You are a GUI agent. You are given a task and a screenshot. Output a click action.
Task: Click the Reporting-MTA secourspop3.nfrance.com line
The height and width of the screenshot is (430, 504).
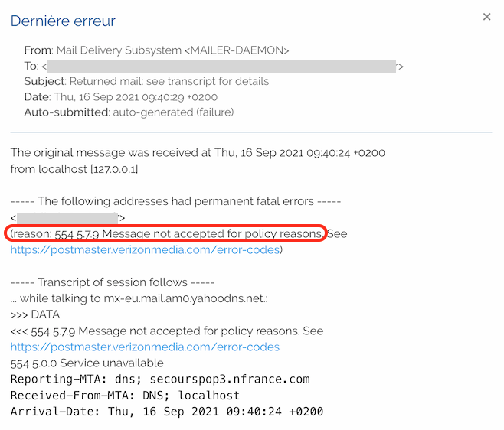coord(160,380)
